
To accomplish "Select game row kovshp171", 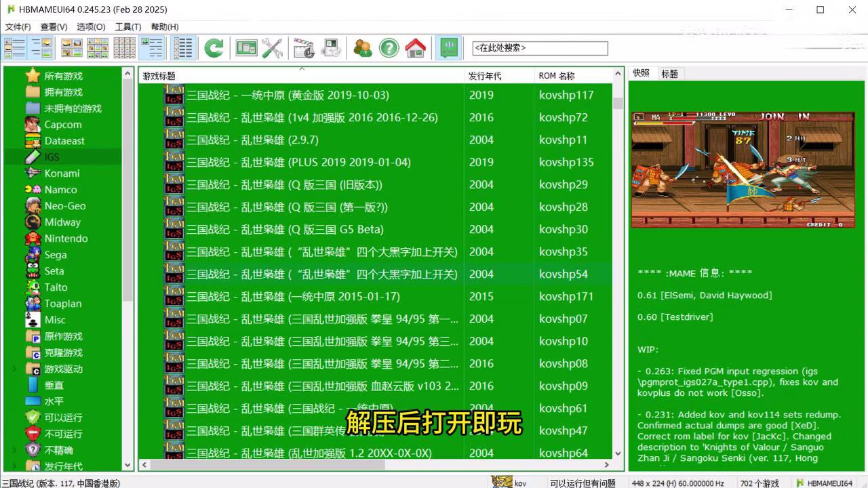I will (376, 296).
